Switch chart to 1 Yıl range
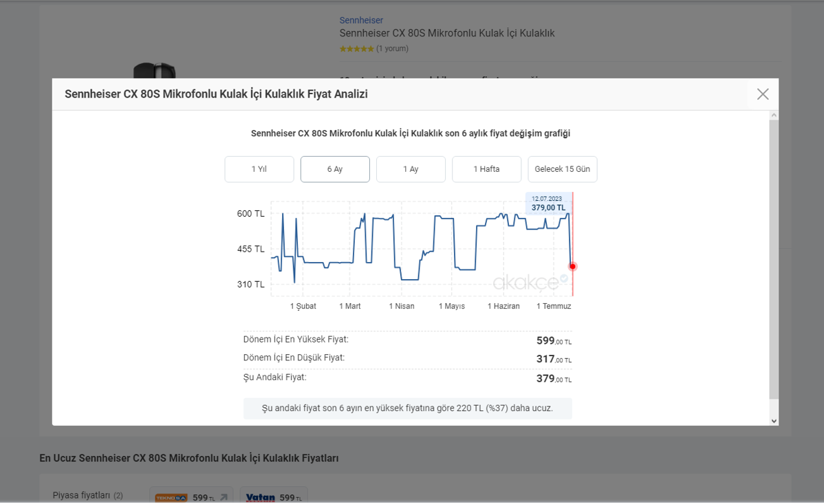 pyautogui.click(x=259, y=169)
